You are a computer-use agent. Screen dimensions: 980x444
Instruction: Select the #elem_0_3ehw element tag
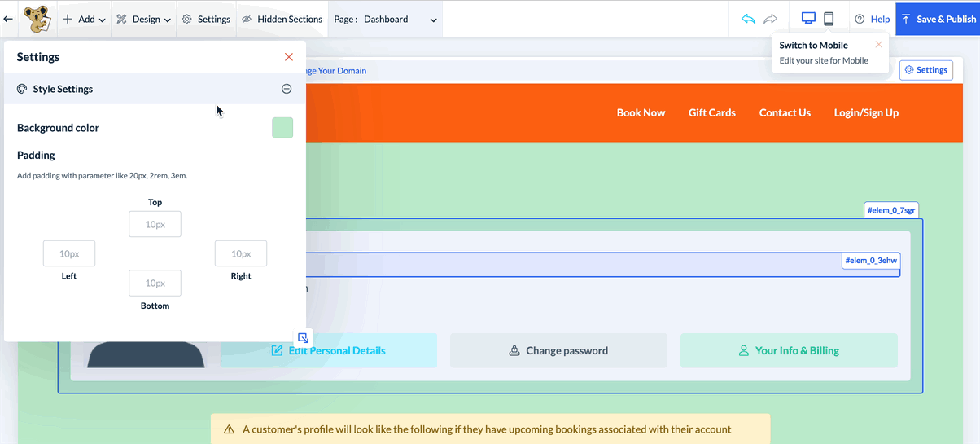(871, 261)
